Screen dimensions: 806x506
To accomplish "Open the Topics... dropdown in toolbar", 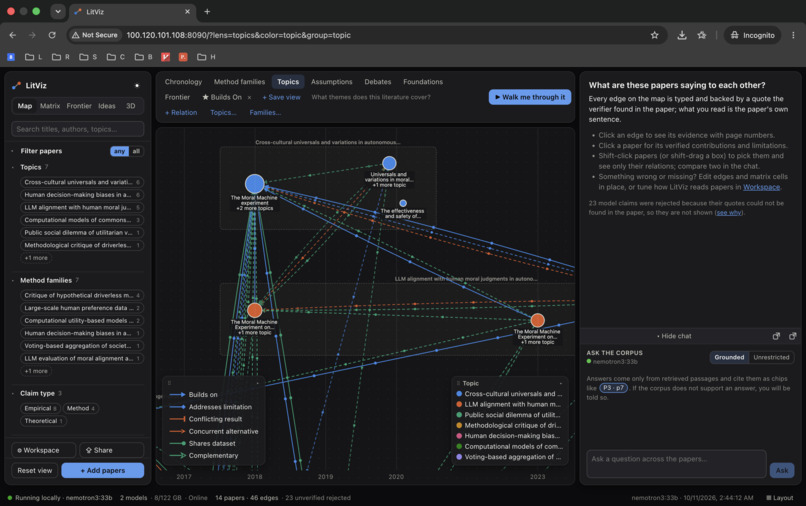I will (x=223, y=113).
